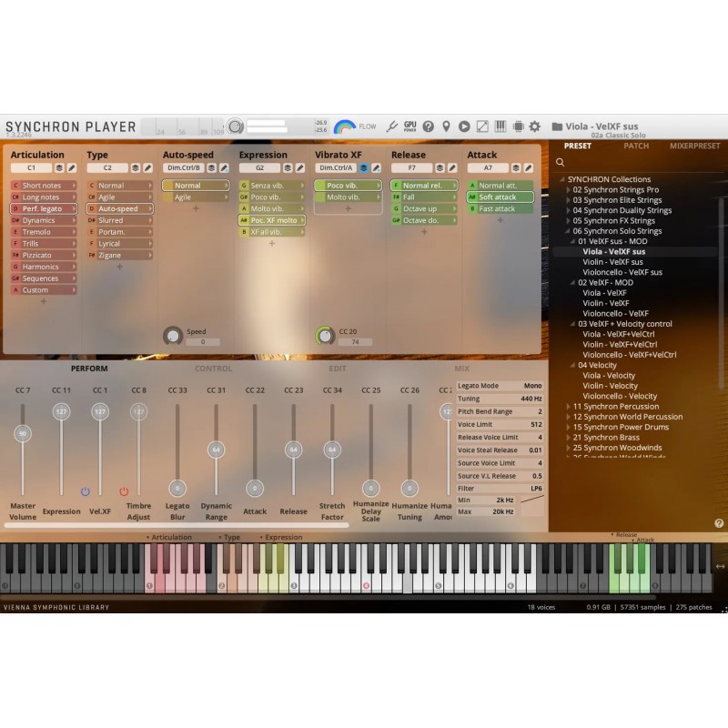Switch Release to Normal rel.
728x728 pixels.
[x=424, y=185]
